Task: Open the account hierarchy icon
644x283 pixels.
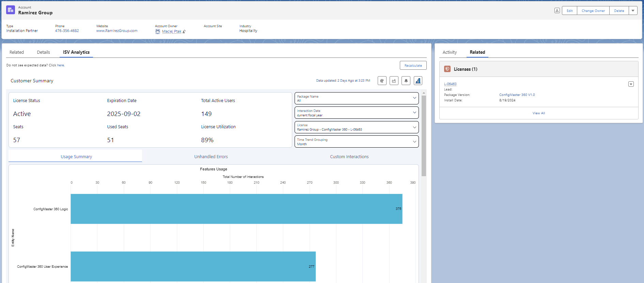Action: tap(557, 11)
